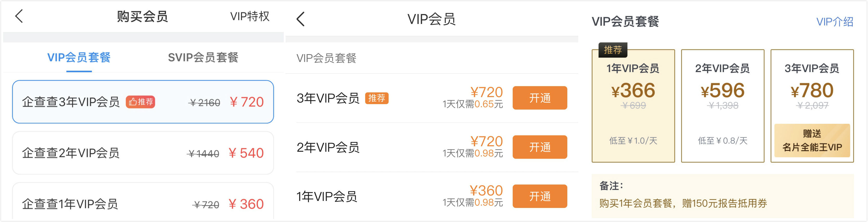
Task: Click 开通 for the 3年VIP会员
Action: [539, 98]
